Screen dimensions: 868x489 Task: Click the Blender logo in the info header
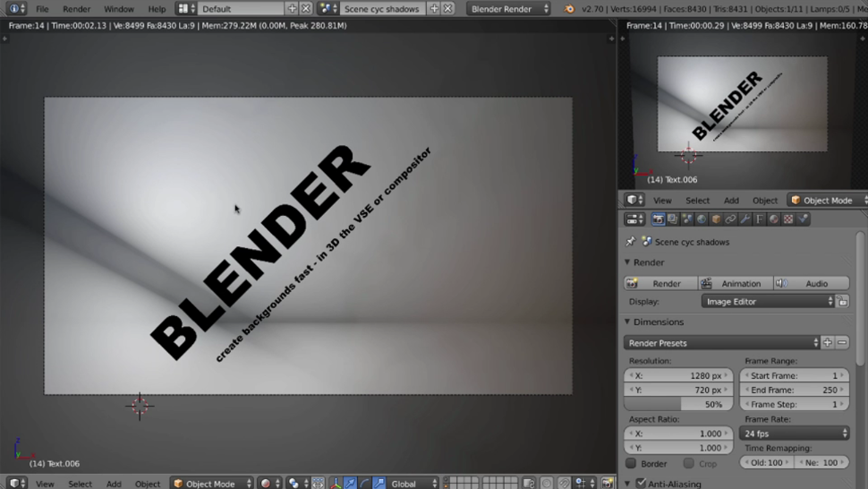(x=568, y=9)
